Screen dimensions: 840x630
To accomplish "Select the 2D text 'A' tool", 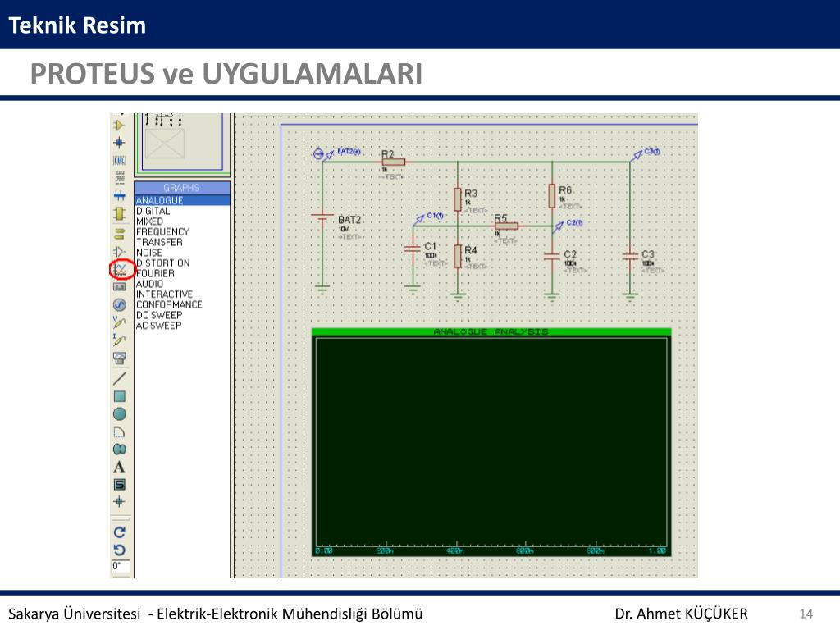I will point(119,467).
